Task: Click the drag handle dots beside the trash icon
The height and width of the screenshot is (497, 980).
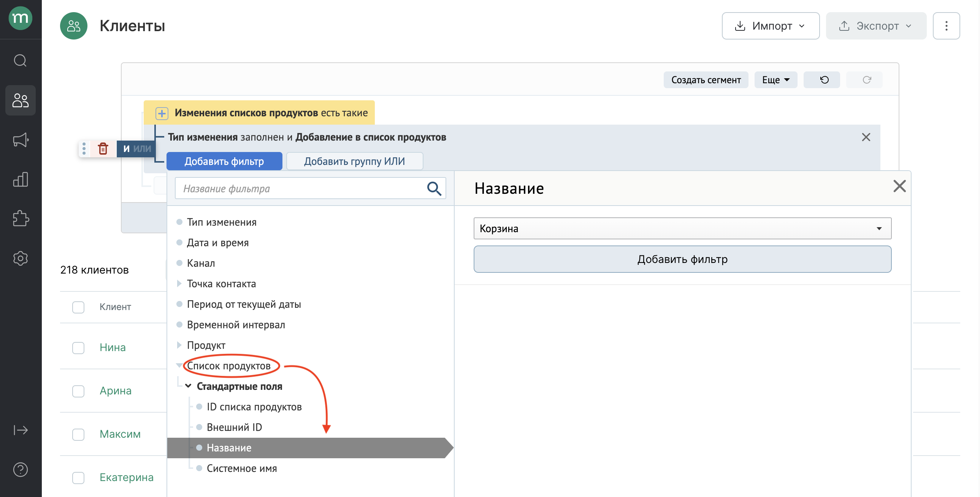Action: pos(84,149)
